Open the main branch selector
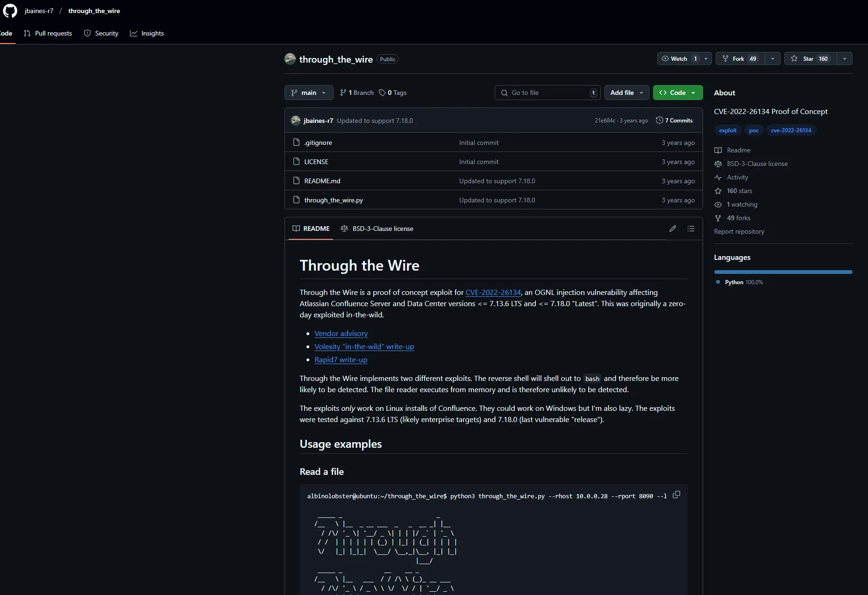 309,93
